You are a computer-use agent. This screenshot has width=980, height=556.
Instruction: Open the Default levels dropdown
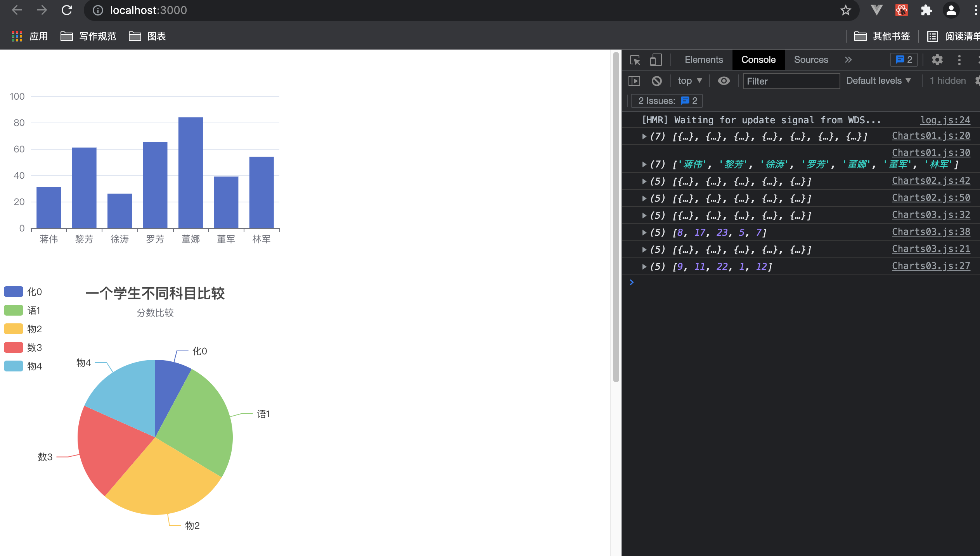[x=879, y=81]
